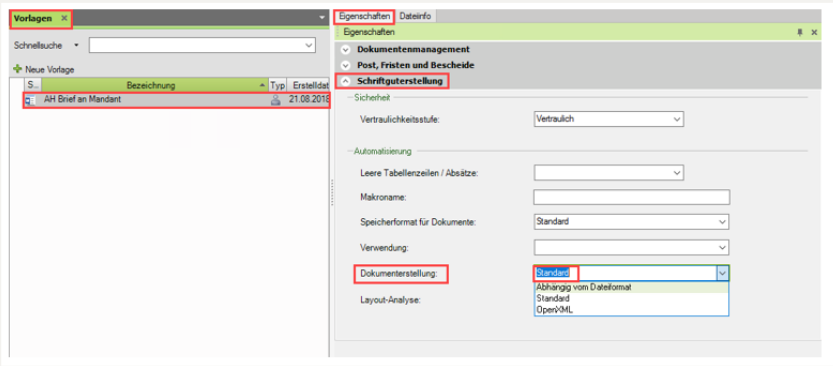The image size is (833, 366).
Task: Click the user type icon in AH Brief row
Action: 275,100
